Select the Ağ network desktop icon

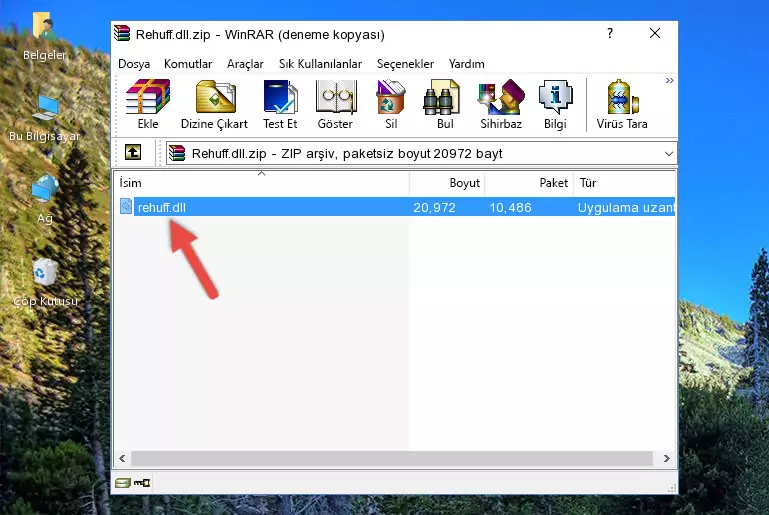point(45,200)
